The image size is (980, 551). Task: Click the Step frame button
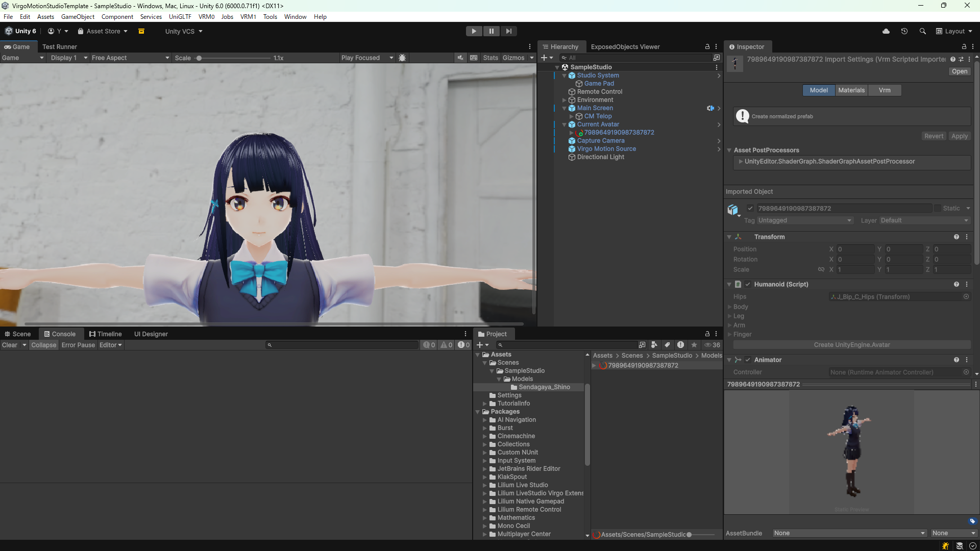click(508, 31)
